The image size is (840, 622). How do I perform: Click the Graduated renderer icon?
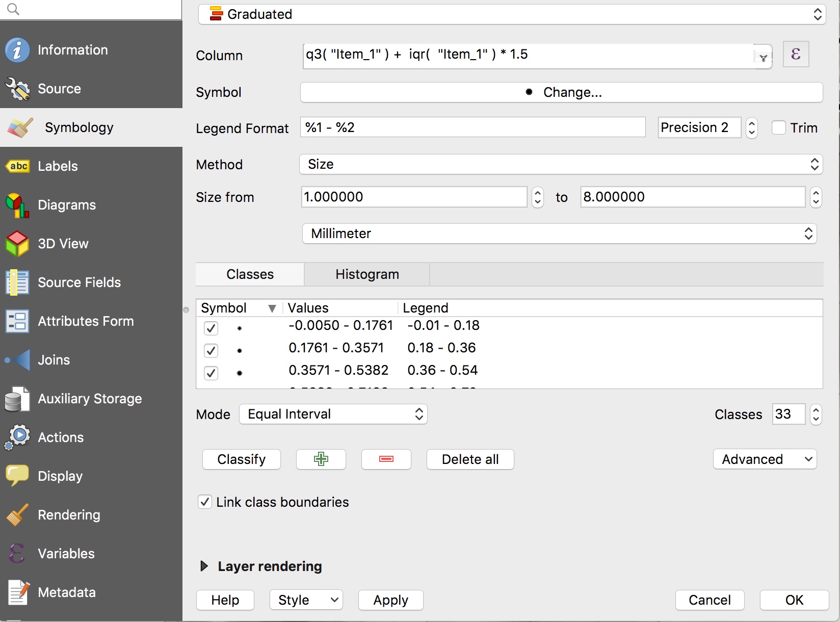(216, 14)
